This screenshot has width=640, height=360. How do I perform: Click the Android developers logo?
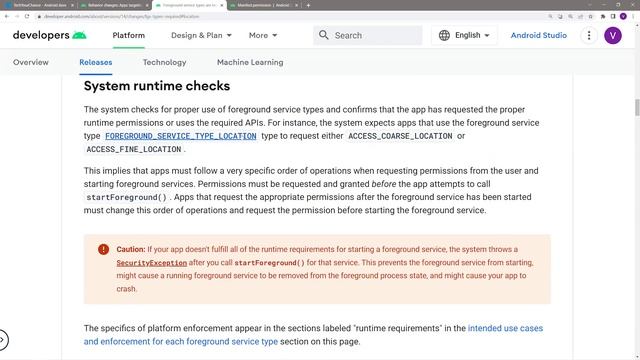click(49, 36)
